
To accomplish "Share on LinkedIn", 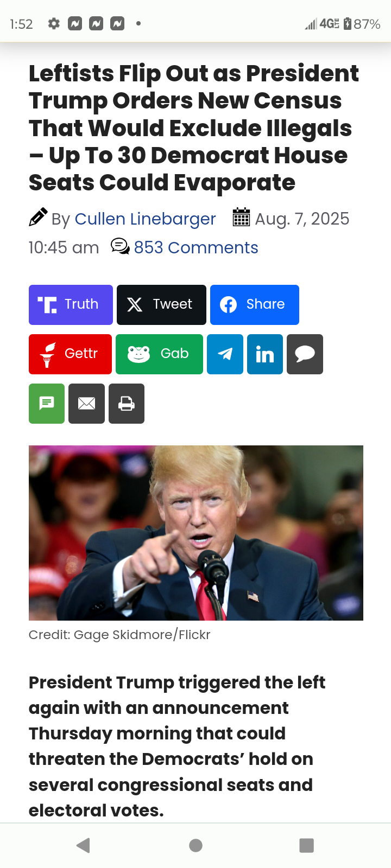I will 265,354.
